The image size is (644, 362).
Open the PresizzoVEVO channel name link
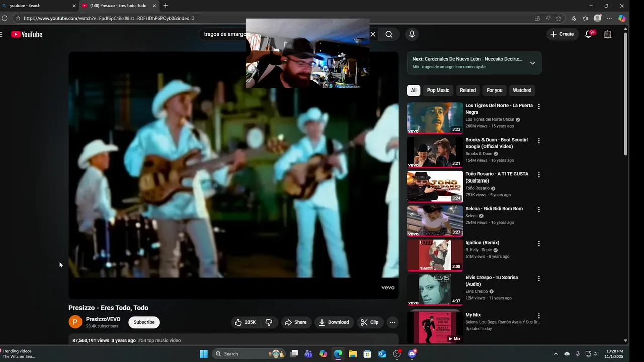tap(103, 319)
